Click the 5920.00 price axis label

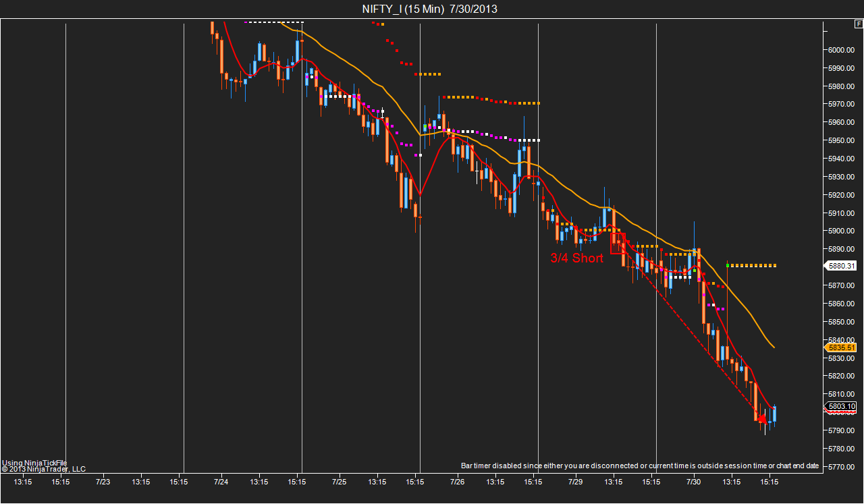click(x=842, y=196)
